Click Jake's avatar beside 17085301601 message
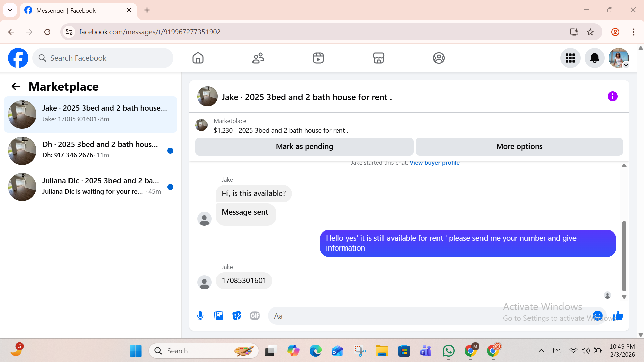This screenshot has height=362, width=644. [x=204, y=283]
